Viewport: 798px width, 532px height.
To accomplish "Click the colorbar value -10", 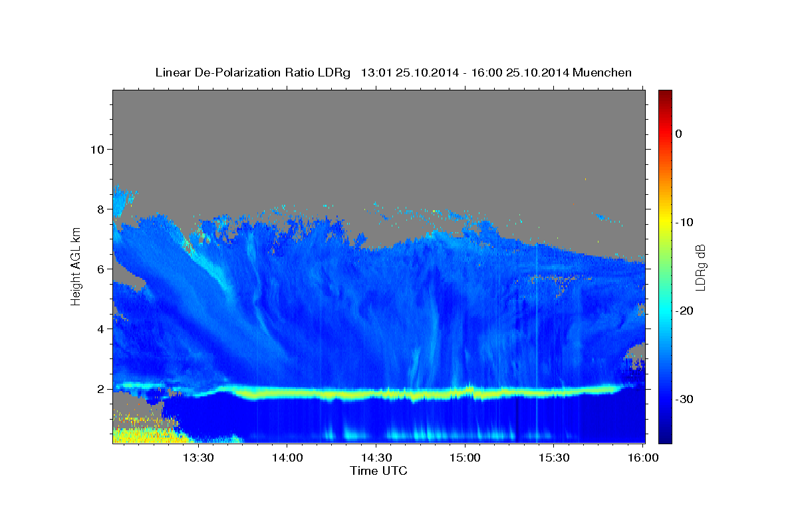I will point(685,222).
